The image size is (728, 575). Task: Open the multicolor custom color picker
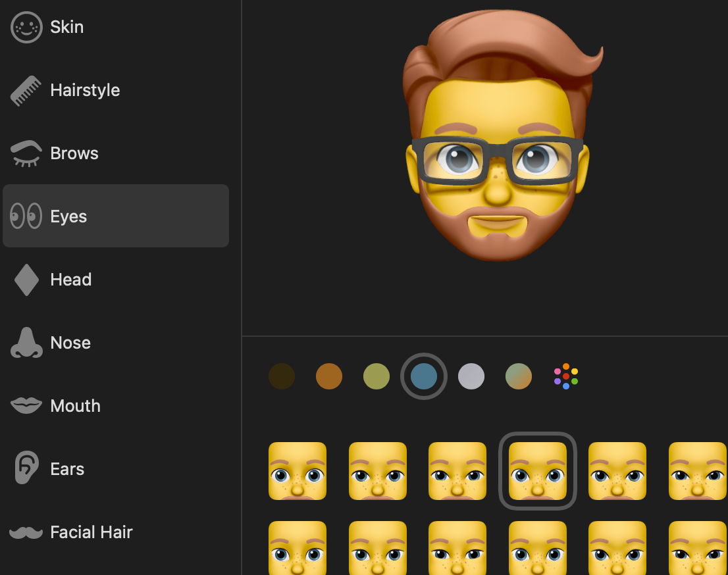566,376
